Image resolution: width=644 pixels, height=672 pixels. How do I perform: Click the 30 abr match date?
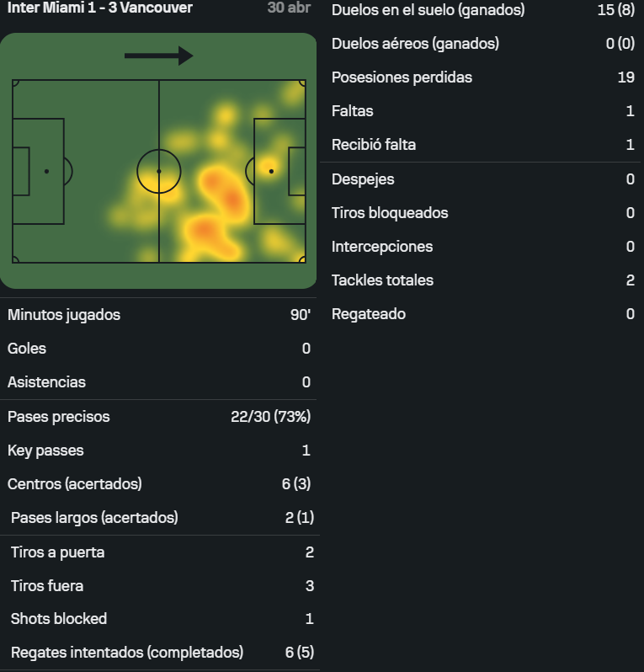click(289, 8)
